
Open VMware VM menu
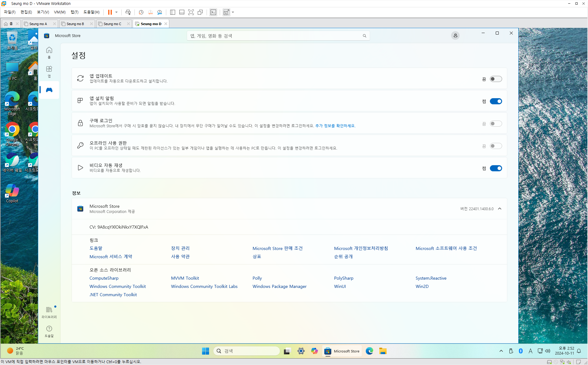point(60,12)
